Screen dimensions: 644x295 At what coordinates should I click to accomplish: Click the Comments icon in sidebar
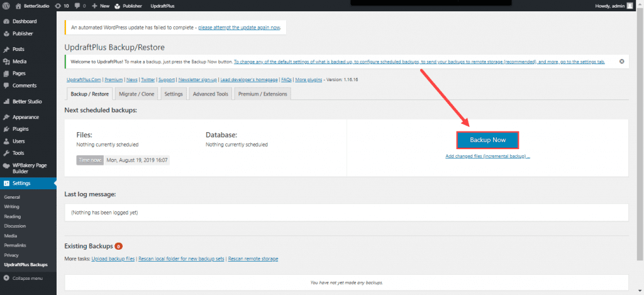click(x=6, y=86)
